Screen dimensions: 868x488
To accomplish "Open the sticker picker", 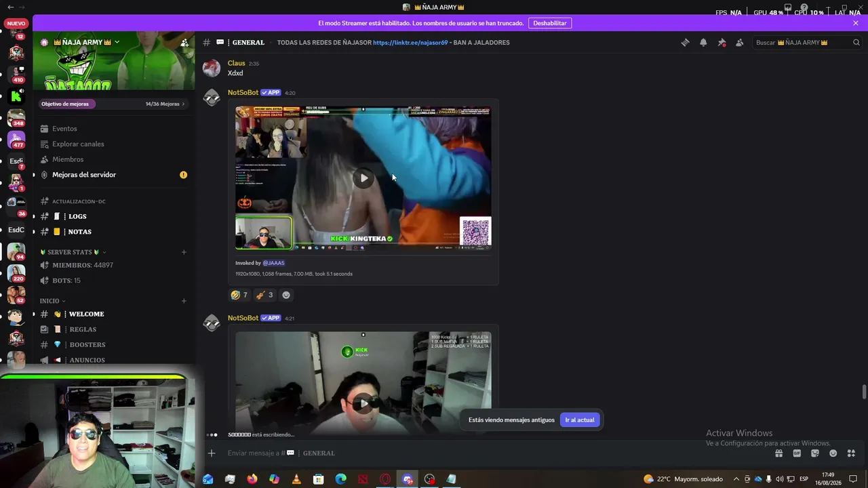I will 815,453.
